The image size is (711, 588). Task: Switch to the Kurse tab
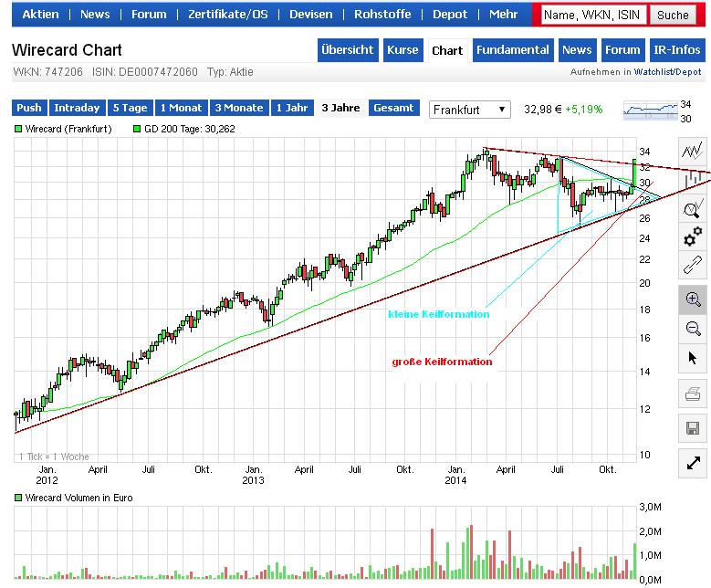coord(403,50)
